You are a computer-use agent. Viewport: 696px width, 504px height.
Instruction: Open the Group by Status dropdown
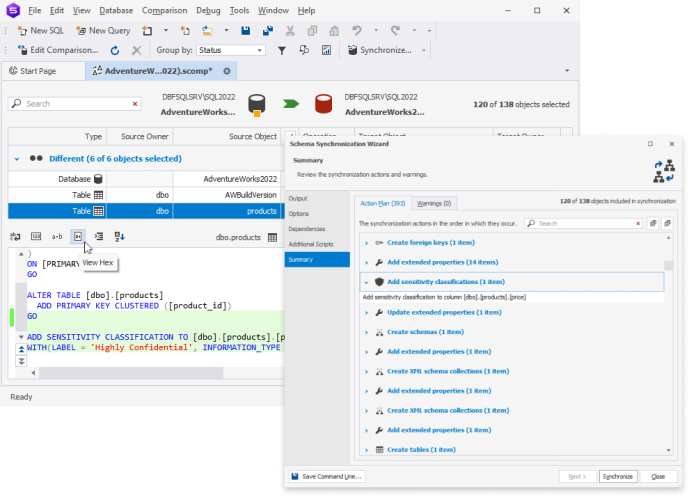tap(231, 50)
